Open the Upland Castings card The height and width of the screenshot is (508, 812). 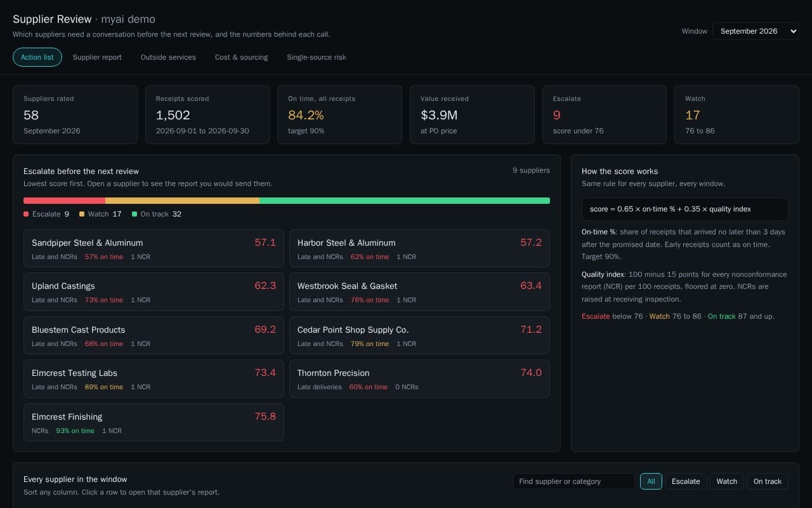pos(154,291)
